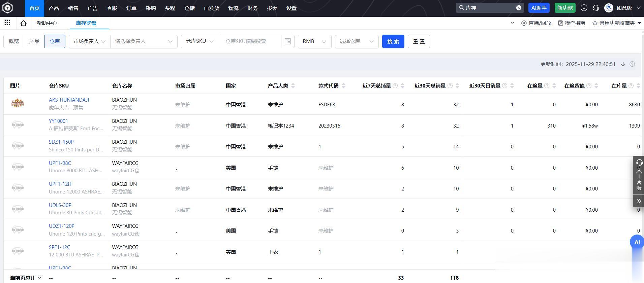Open the app grid menu icon
644x283 pixels.
coord(7,23)
